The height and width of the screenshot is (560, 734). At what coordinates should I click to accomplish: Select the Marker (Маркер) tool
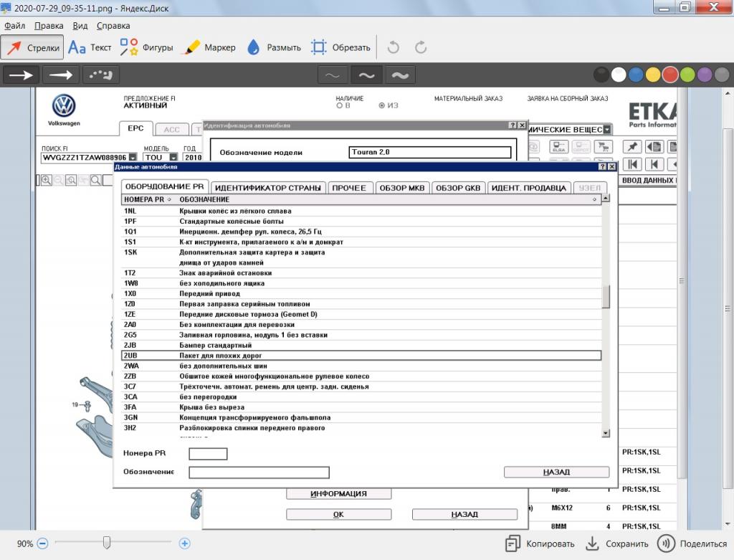pyautogui.click(x=210, y=47)
